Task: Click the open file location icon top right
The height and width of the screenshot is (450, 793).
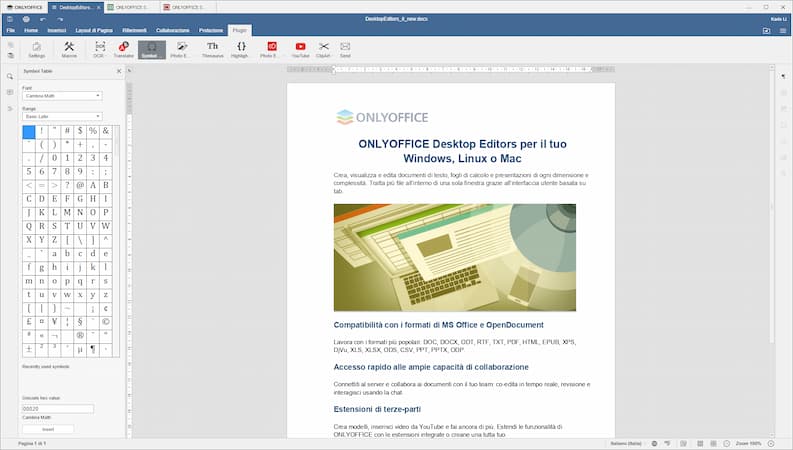Action: pyautogui.click(x=766, y=30)
